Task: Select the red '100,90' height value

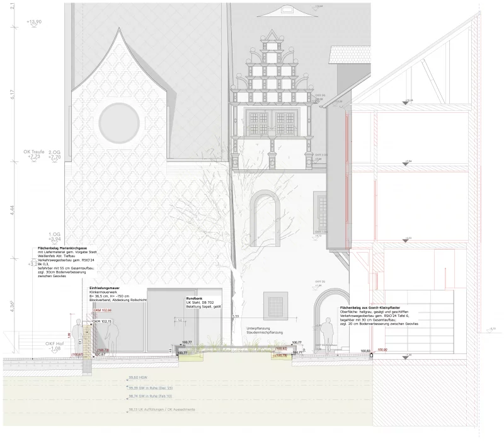Action: (382, 350)
